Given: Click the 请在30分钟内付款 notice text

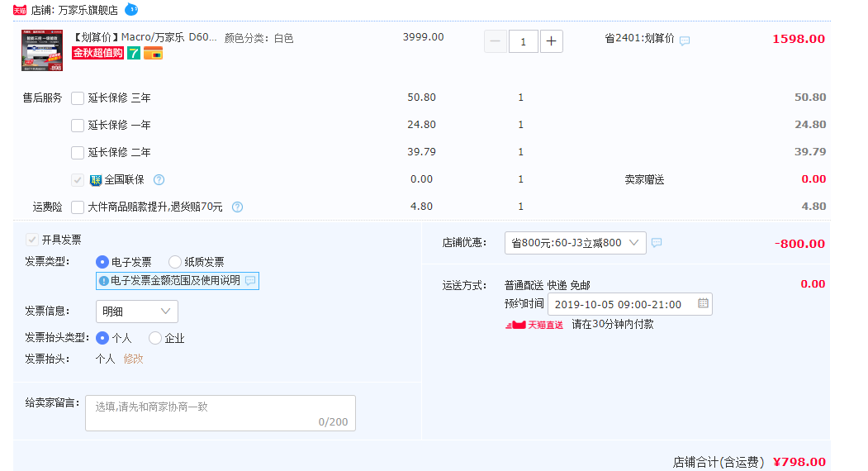Looking at the screenshot, I should pyautogui.click(x=613, y=324).
